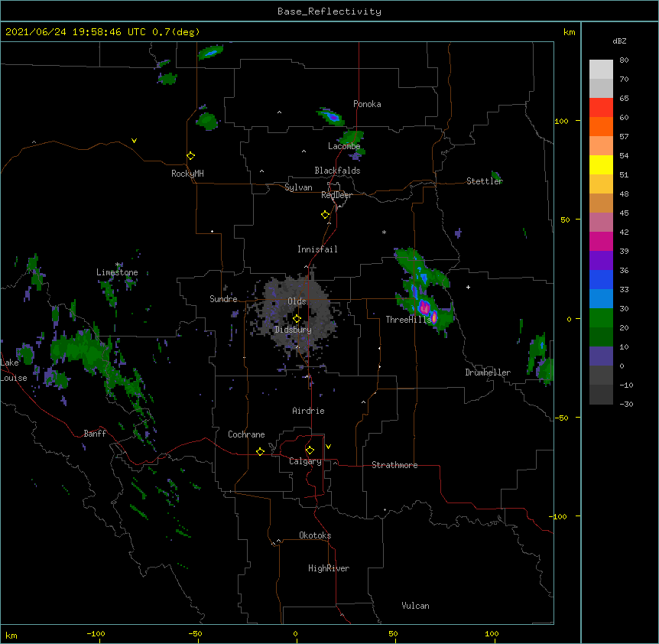659x644 pixels.
Task: Click the Blackfalds city label
Action: [337, 171]
